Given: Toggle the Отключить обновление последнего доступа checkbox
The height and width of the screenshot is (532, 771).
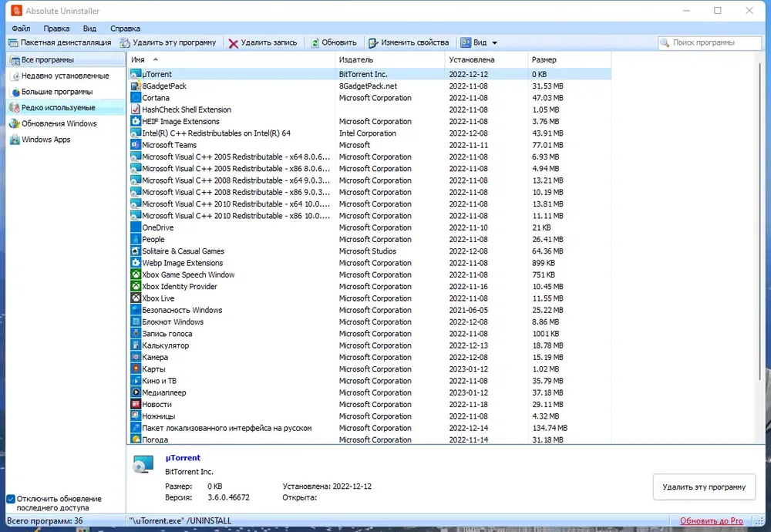Looking at the screenshot, I should (11, 499).
